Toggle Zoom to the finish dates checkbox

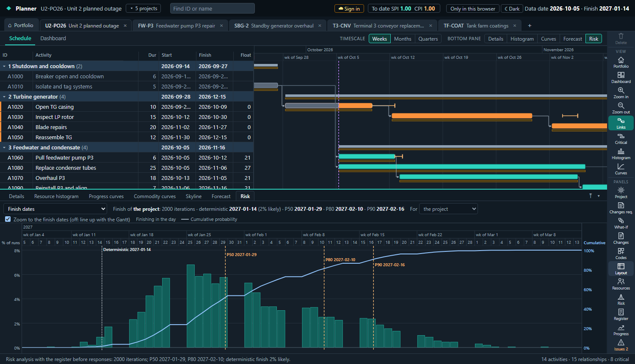pos(8,219)
